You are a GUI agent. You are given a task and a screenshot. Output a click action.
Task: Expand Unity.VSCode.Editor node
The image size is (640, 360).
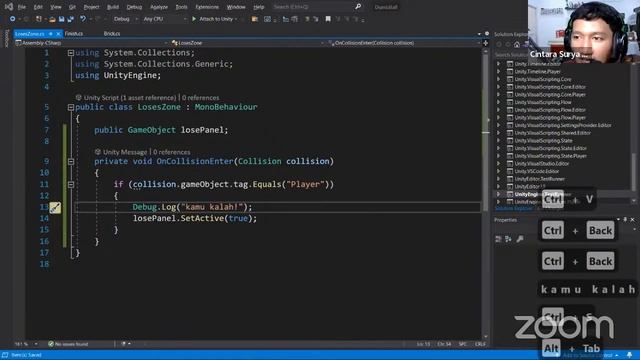(x=498, y=171)
